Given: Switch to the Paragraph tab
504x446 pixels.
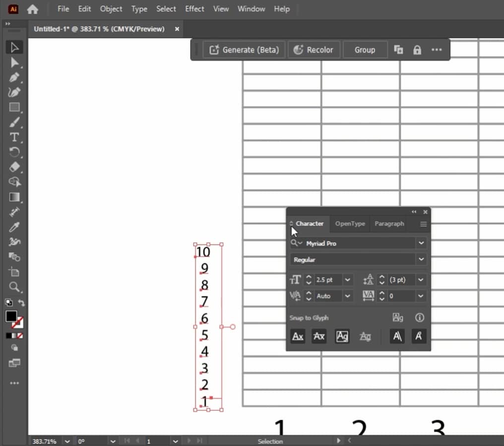Looking at the screenshot, I should pos(389,224).
